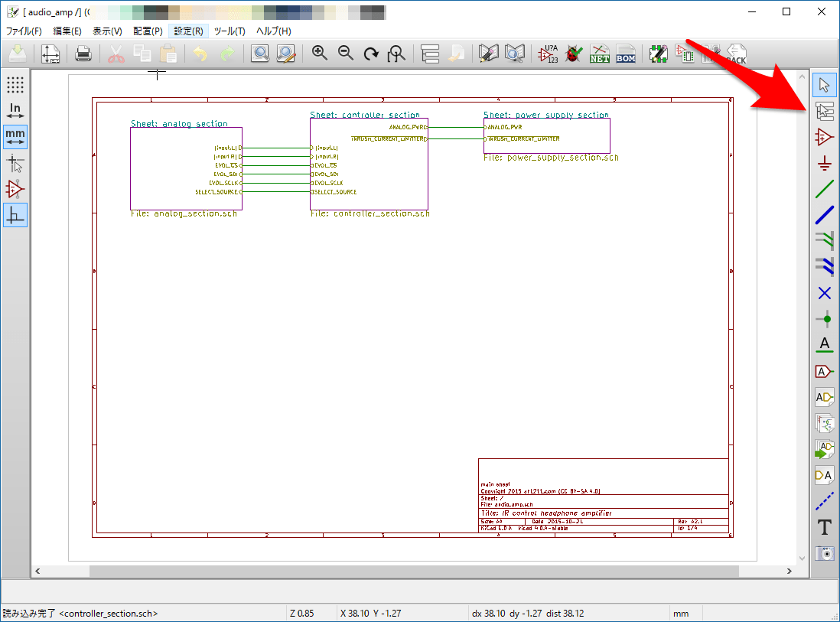840x622 pixels.
Task: Annotate schematic components
Action: point(548,54)
